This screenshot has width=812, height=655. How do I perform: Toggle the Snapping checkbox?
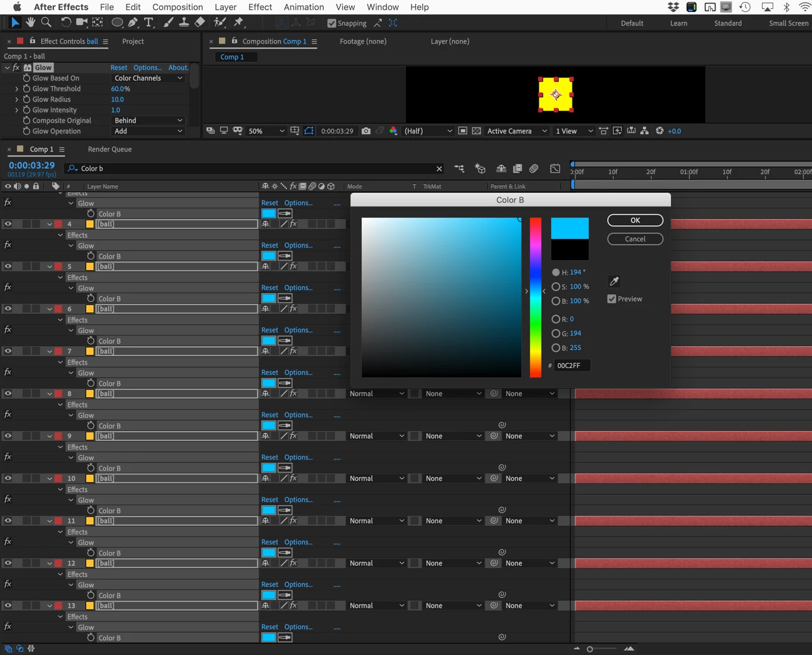click(x=332, y=23)
